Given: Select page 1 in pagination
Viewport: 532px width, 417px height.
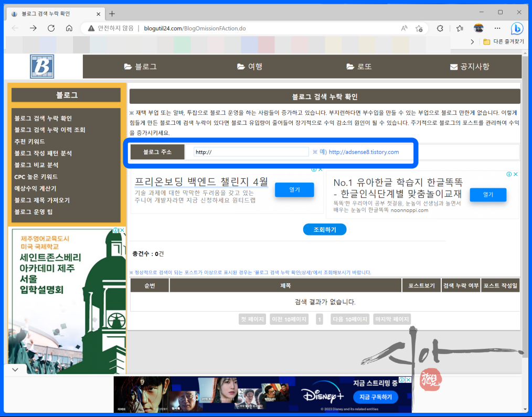Looking at the screenshot, I should [x=320, y=319].
